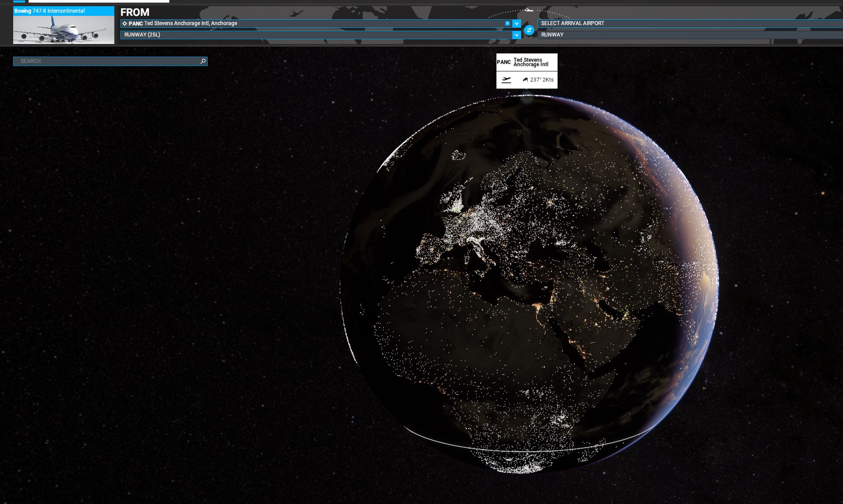The height and width of the screenshot is (504, 843).
Task: Click the PANC code in the map tooltip
Action: (504, 62)
